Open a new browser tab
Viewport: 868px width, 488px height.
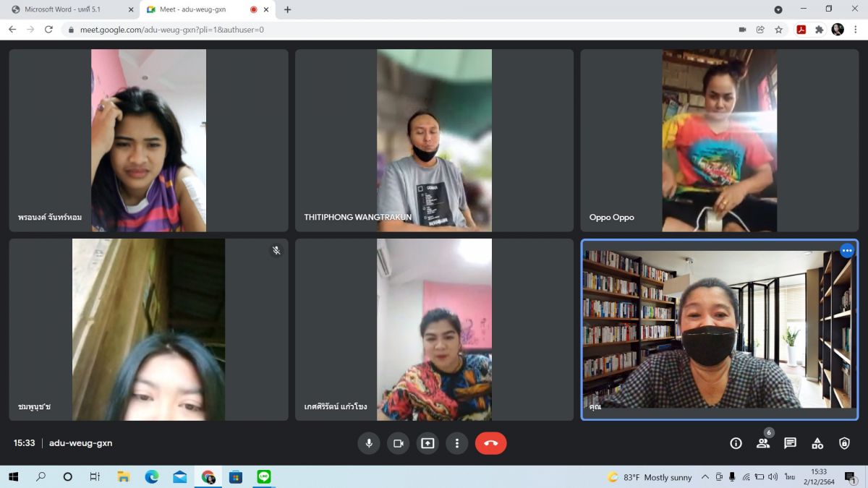click(x=287, y=9)
